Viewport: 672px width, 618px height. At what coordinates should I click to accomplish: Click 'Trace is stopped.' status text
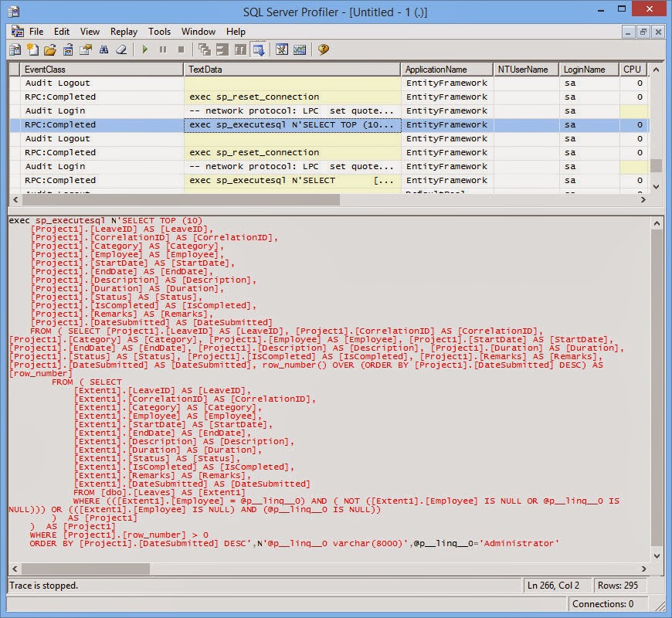coord(44,586)
